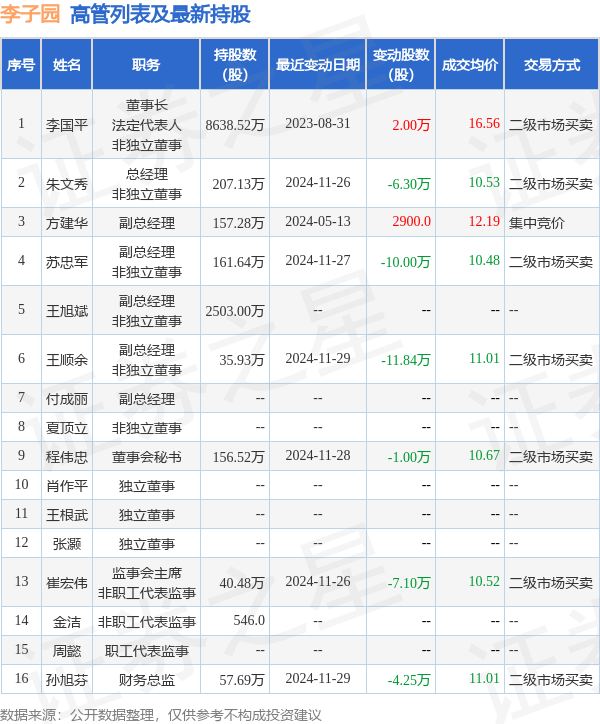Select the name 苏忠军
This screenshot has width=600, height=724.
tap(67, 262)
